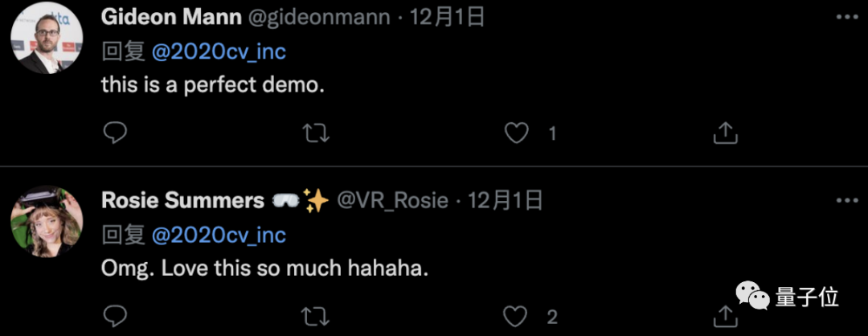Share Gideon Mann's tweet

725,133
